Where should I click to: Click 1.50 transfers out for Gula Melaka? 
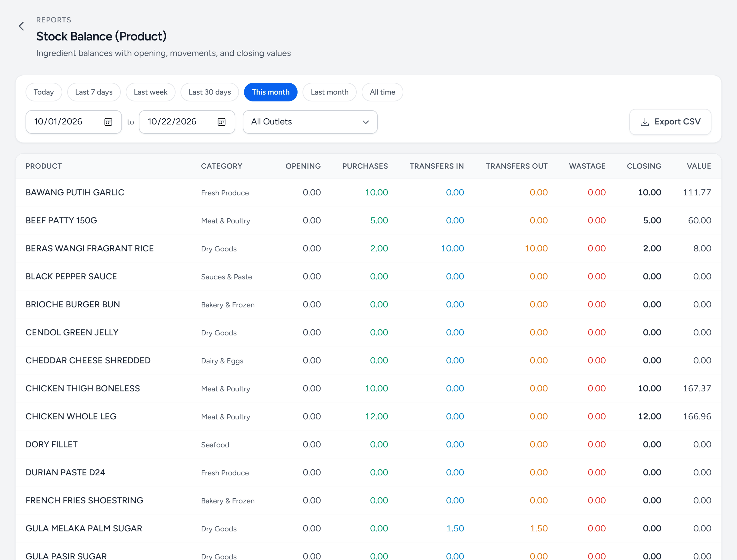click(x=539, y=529)
